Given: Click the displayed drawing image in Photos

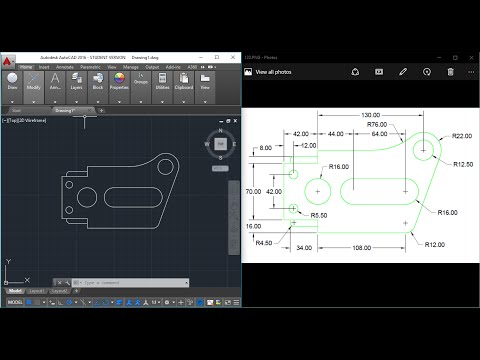Looking at the screenshot, I should pos(361,185).
